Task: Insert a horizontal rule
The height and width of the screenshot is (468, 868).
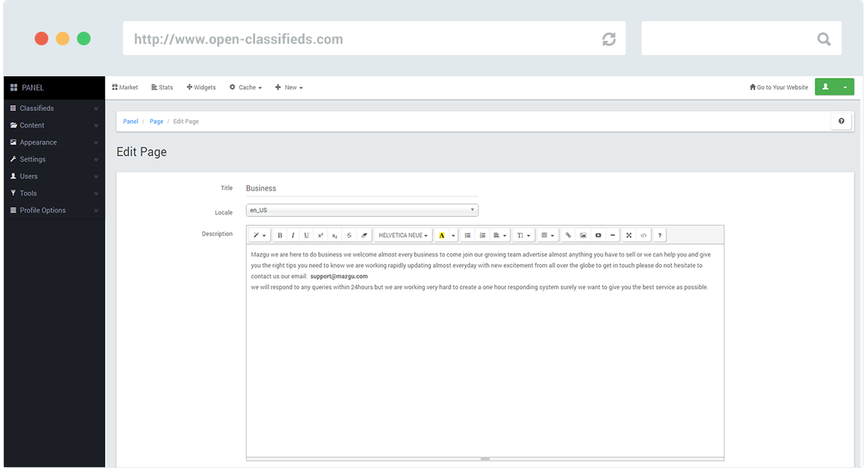Action: point(613,236)
